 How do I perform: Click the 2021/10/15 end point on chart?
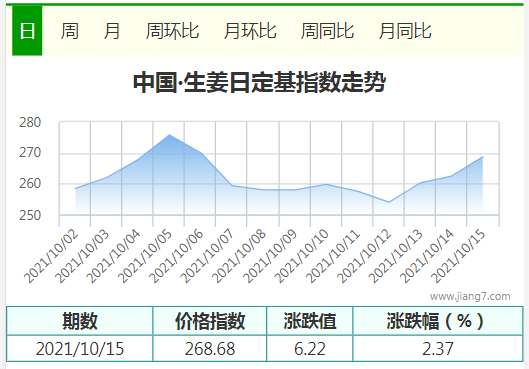[x=483, y=157]
